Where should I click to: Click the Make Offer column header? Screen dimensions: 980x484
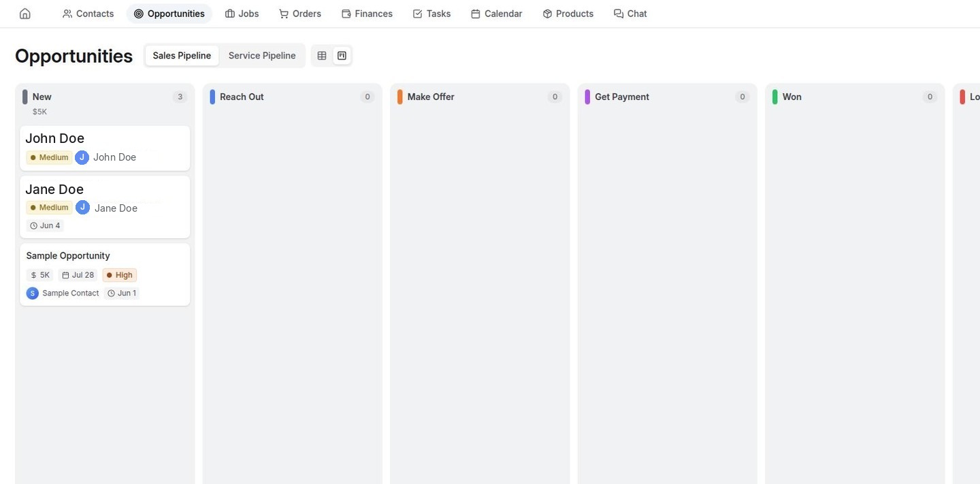431,97
